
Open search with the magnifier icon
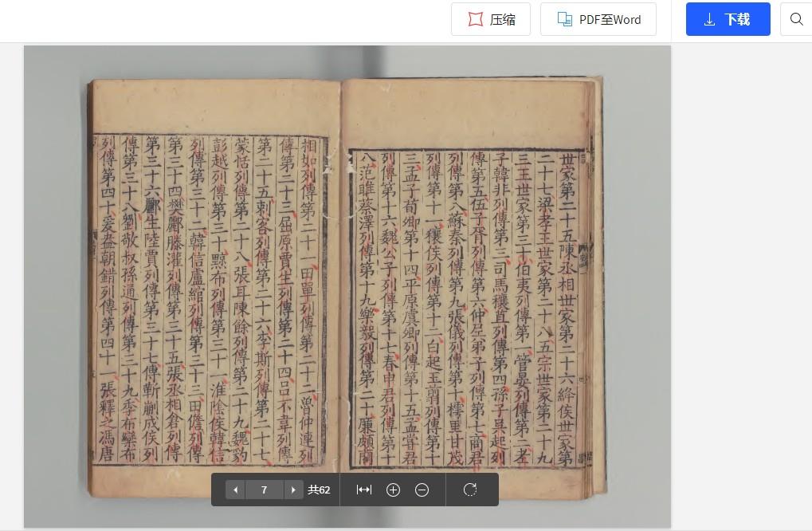(x=797, y=19)
